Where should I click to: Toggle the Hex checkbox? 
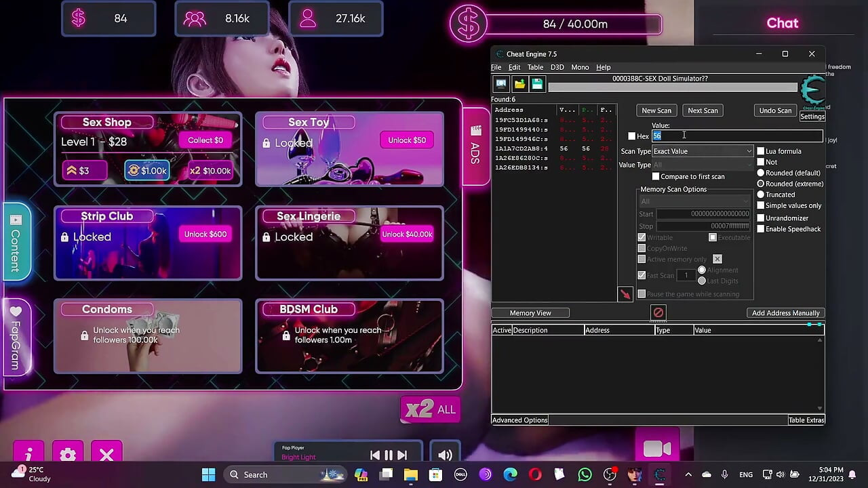tap(632, 136)
